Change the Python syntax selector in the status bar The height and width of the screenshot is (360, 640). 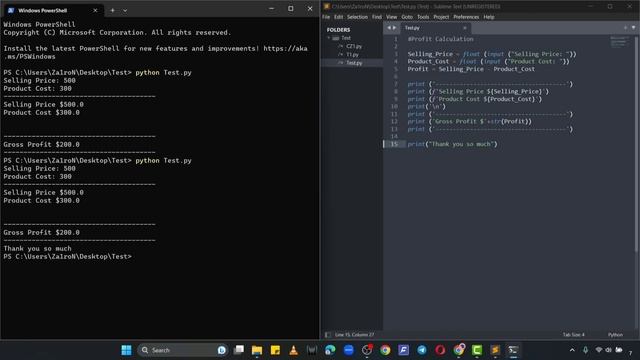click(616, 335)
